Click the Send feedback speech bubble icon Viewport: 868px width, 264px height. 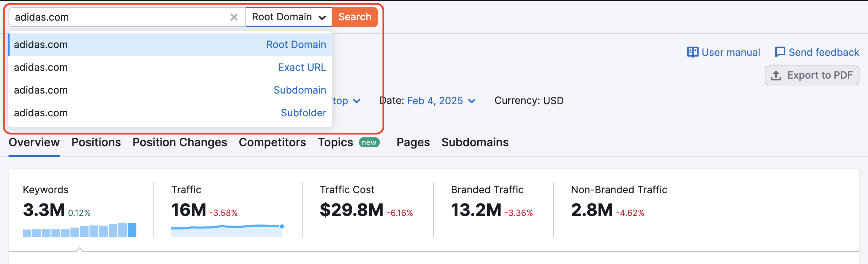coord(780,52)
